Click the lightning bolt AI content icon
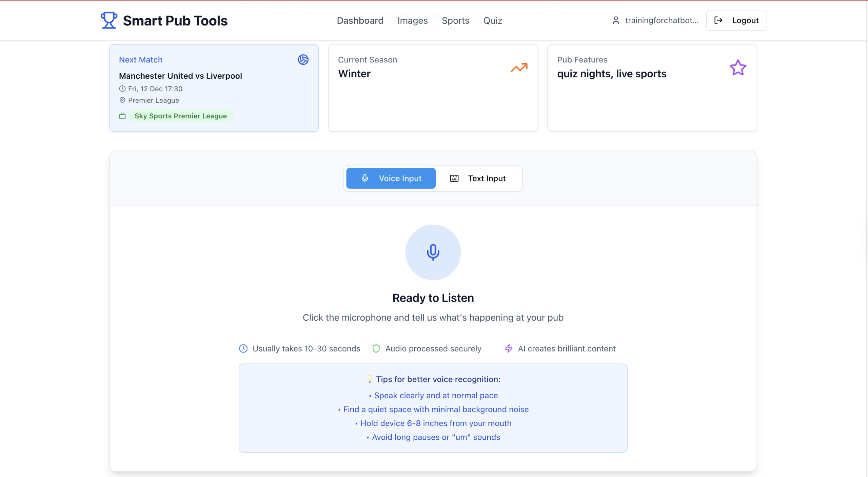 click(508, 348)
